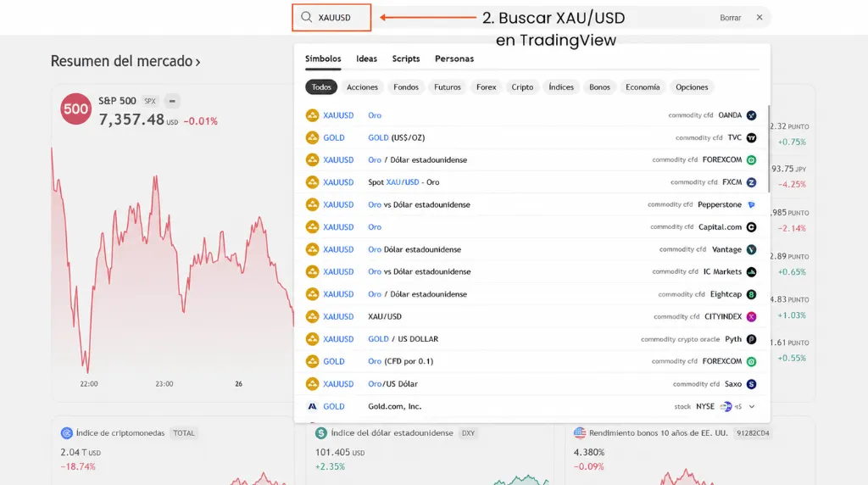868x485 pixels.
Task: Filter results by Cripto
Action: [522, 87]
